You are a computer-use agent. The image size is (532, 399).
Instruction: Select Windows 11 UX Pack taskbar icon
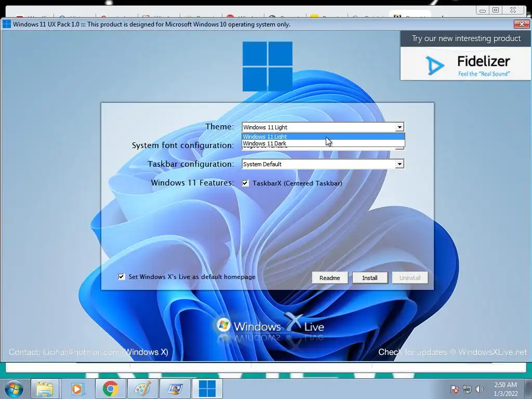click(207, 389)
